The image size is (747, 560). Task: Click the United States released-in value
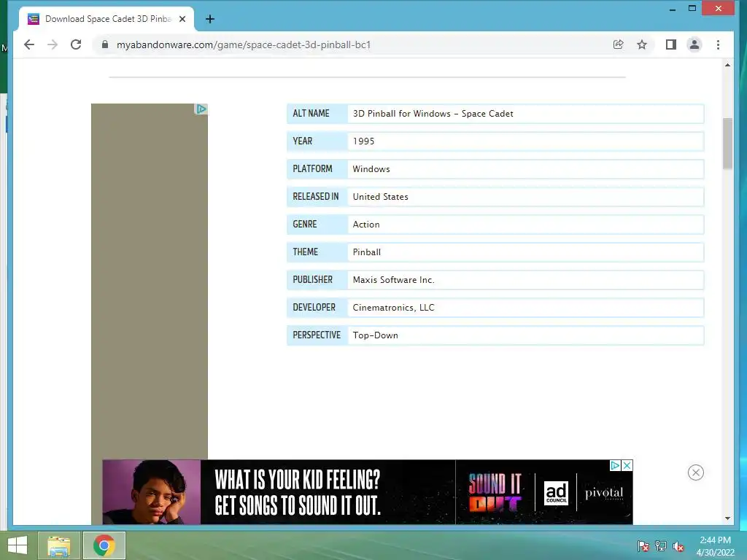(380, 197)
